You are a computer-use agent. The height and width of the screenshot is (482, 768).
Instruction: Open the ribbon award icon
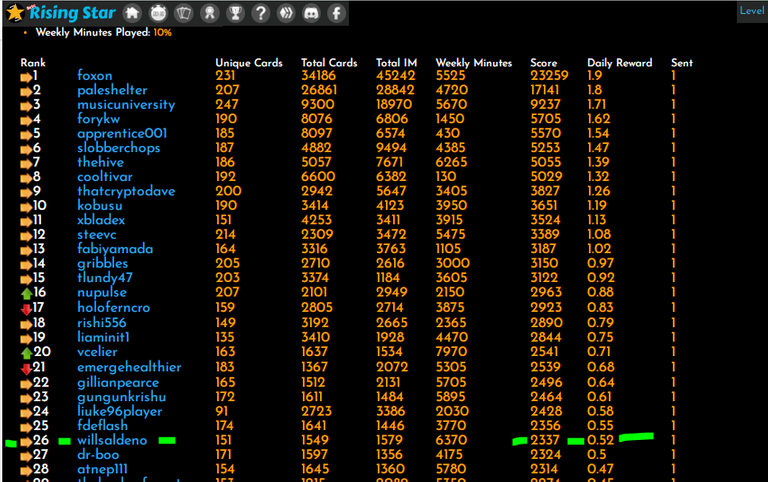click(x=210, y=13)
